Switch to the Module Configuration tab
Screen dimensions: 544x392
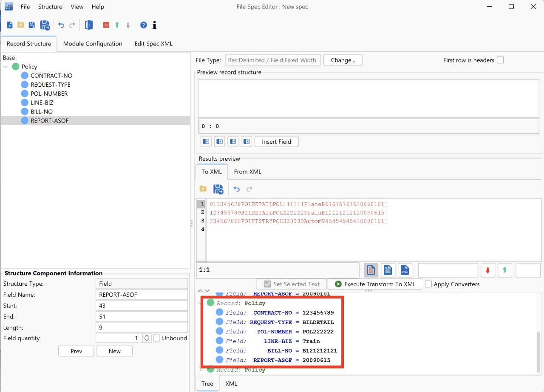[93, 44]
